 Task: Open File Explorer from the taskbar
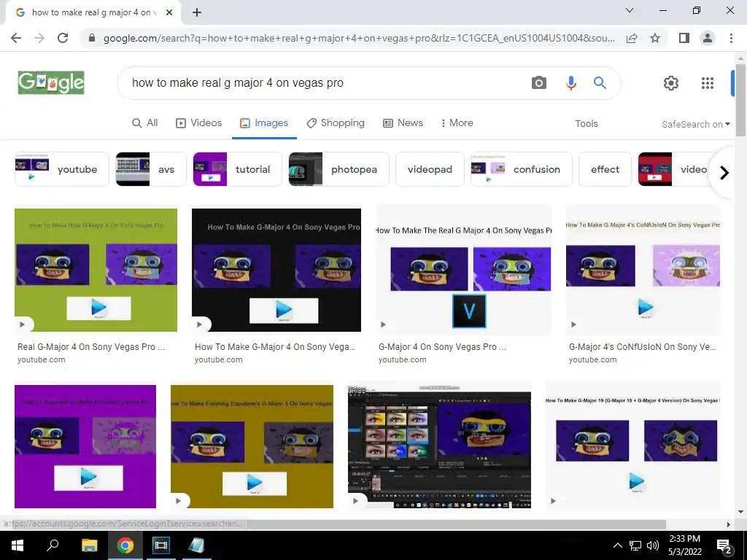89,545
